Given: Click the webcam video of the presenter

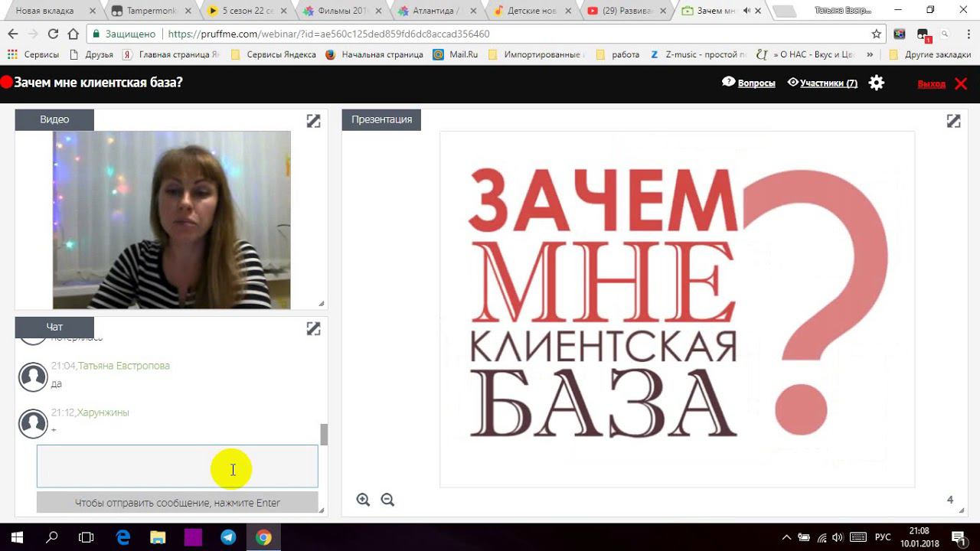Looking at the screenshot, I should [x=171, y=220].
